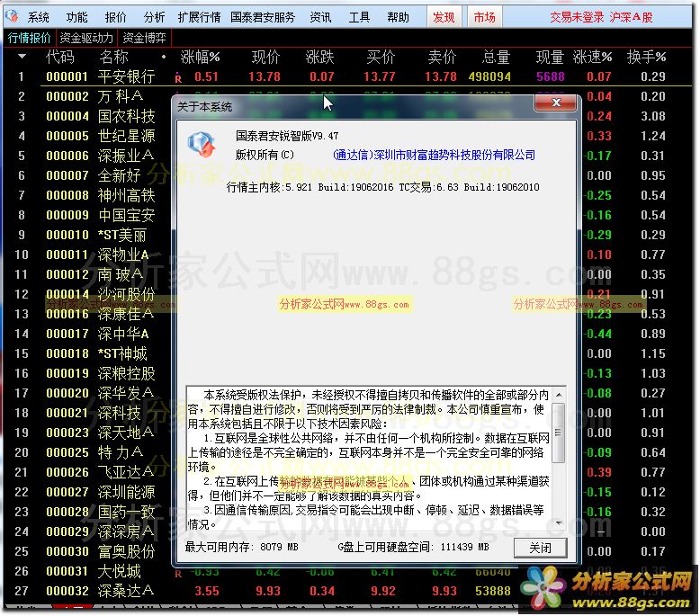Click the app logo icon in menu bar
The height and width of the screenshot is (616, 700).
[x=12, y=16]
